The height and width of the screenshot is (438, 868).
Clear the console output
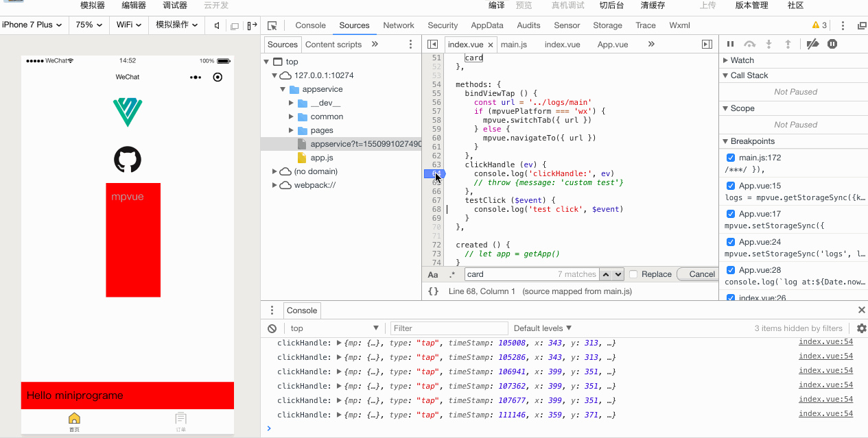(x=272, y=328)
